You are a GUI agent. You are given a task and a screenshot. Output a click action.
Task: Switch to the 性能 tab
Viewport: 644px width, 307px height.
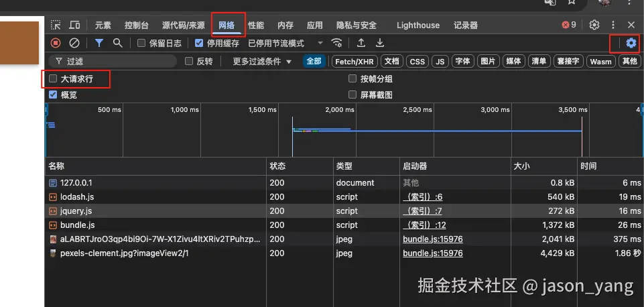(x=256, y=25)
